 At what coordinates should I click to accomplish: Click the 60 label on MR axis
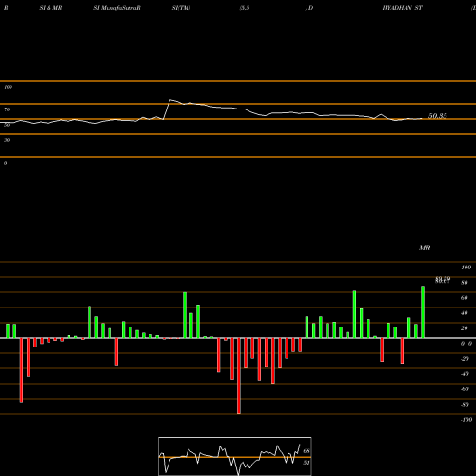[465, 298]
